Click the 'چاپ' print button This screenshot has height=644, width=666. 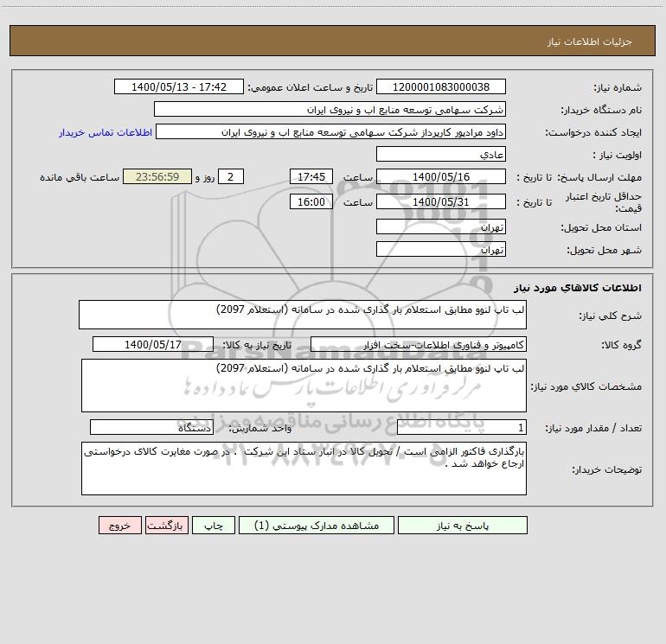(x=214, y=525)
